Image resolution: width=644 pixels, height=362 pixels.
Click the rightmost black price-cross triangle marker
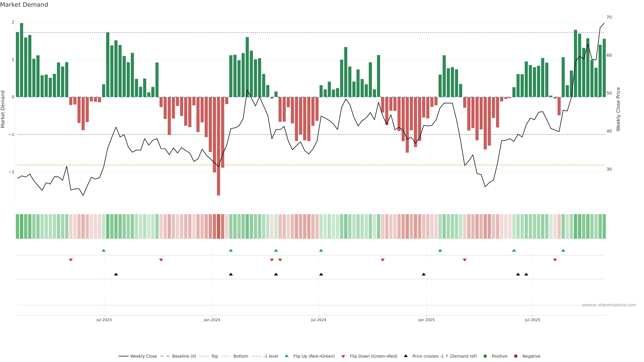tap(526, 274)
